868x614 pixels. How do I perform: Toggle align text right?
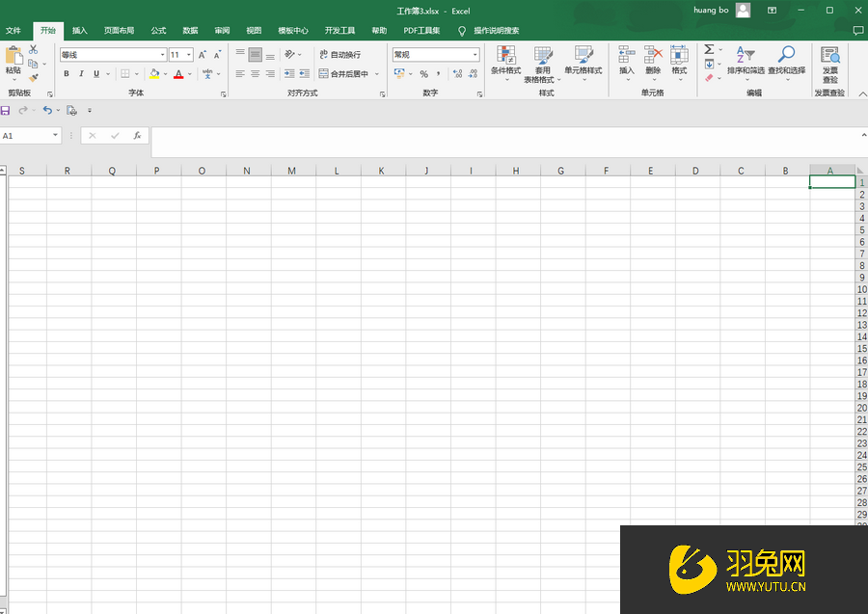[270, 73]
